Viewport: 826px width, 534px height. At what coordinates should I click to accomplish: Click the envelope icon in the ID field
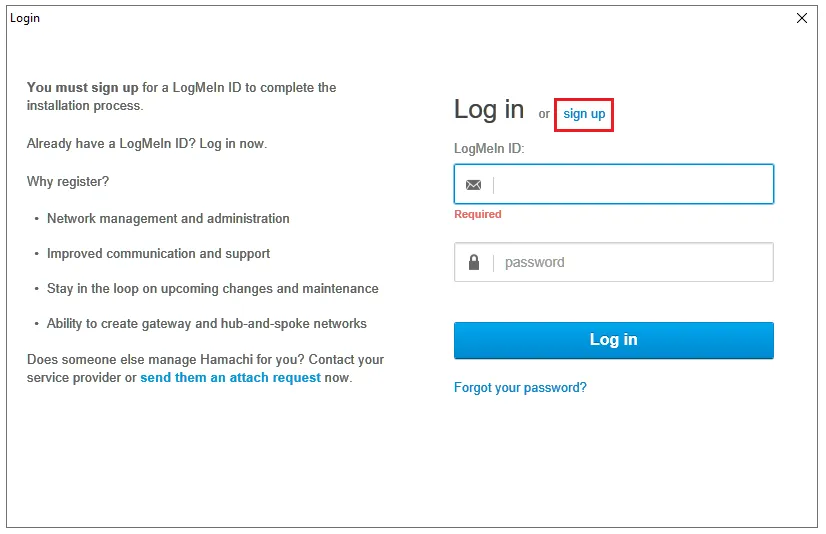(x=473, y=185)
